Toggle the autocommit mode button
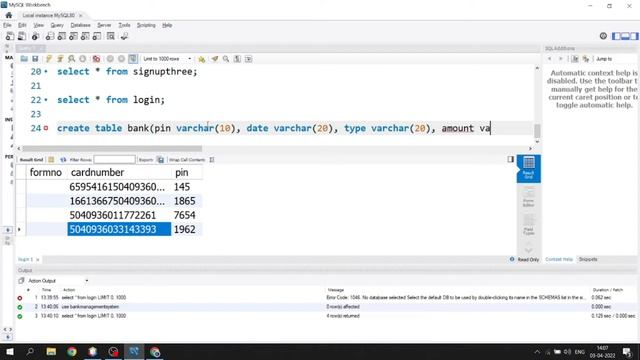 point(133,59)
